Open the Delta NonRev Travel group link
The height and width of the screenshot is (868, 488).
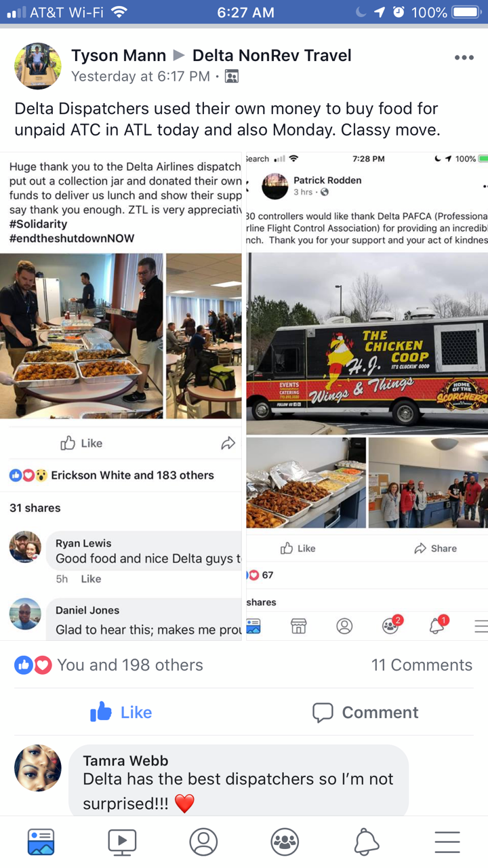coord(272,56)
